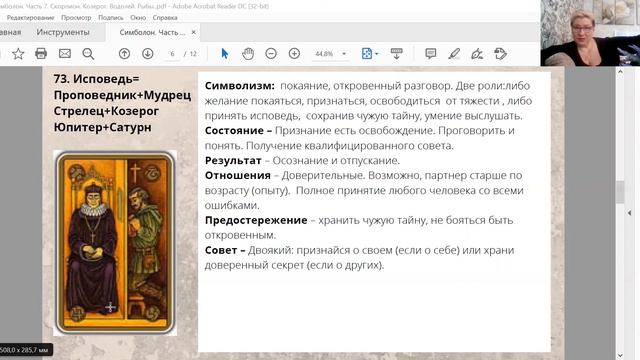
Task: Click the zoom percentage field 44,8%
Action: (x=324, y=54)
